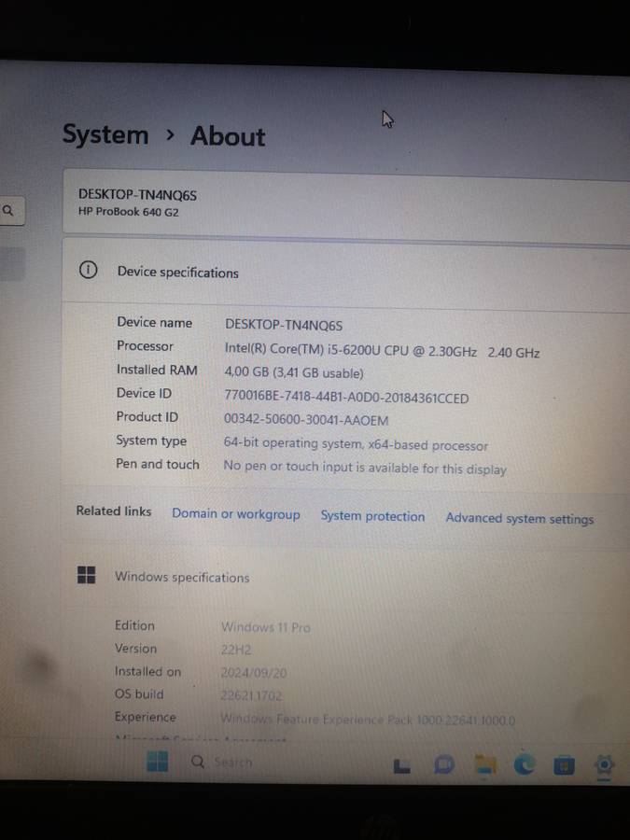Click the Device specifications info icon
The image size is (630, 840).
(88, 271)
